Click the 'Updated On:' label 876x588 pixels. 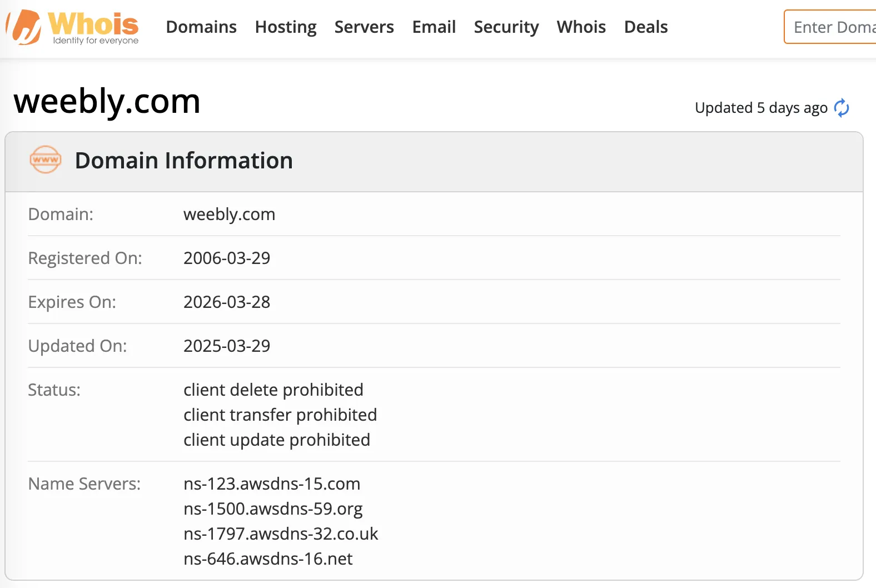(77, 346)
